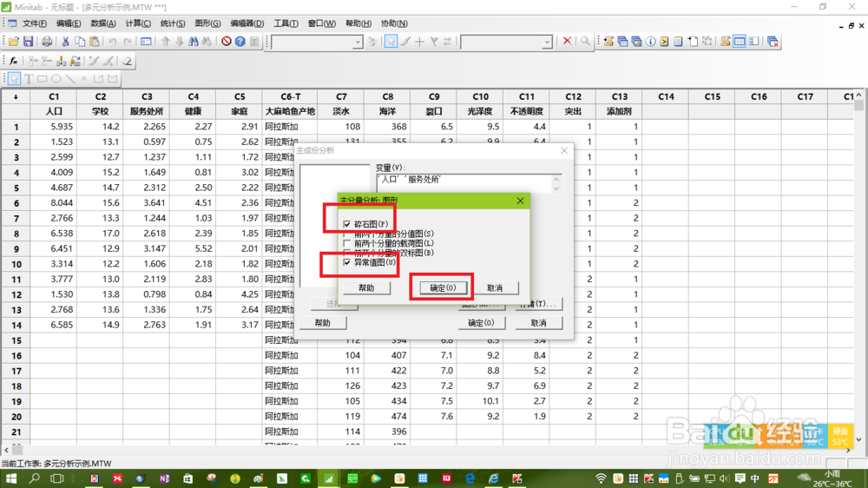This screenshot has height=488, width=868.
Task: Save project with the floppy disk icon
Action: coord(29,42)
